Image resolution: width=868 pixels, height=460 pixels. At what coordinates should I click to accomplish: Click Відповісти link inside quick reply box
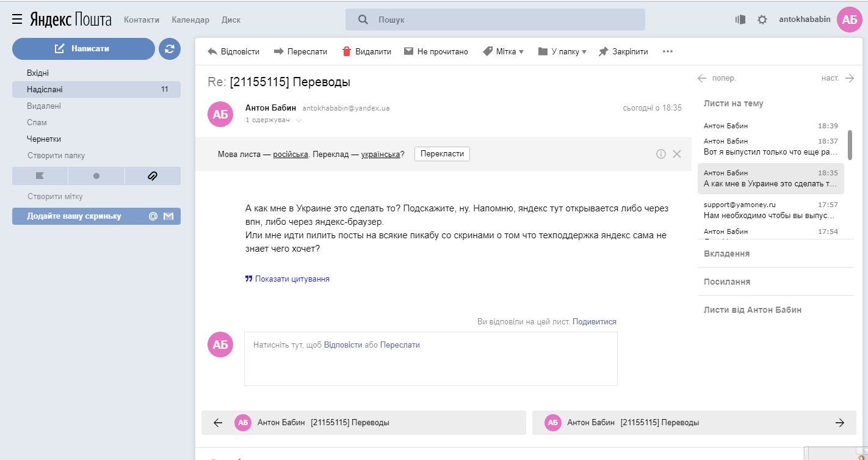coord(343,345)
